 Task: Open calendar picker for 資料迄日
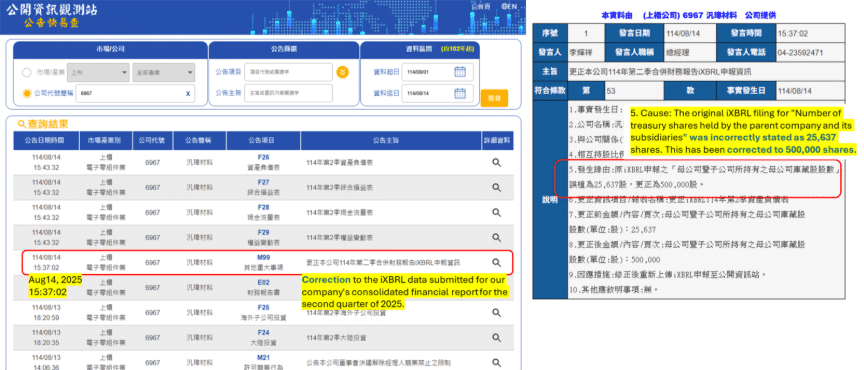(460, 93)
